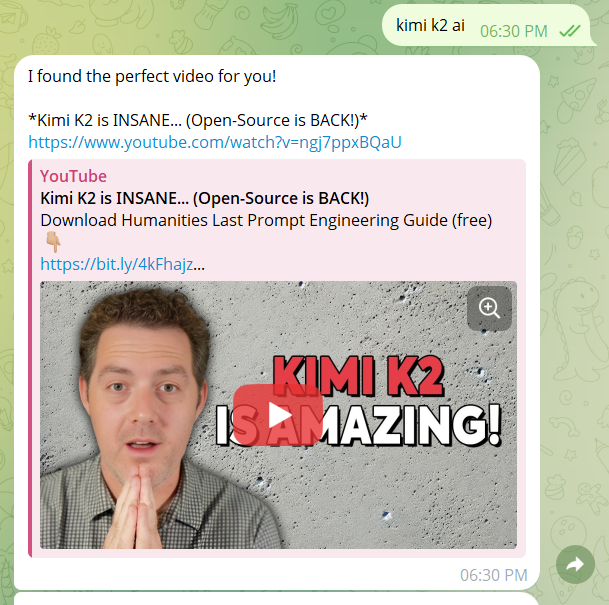
Task: Click the sent message 'kimi k2 ai'
Action: 430,26
